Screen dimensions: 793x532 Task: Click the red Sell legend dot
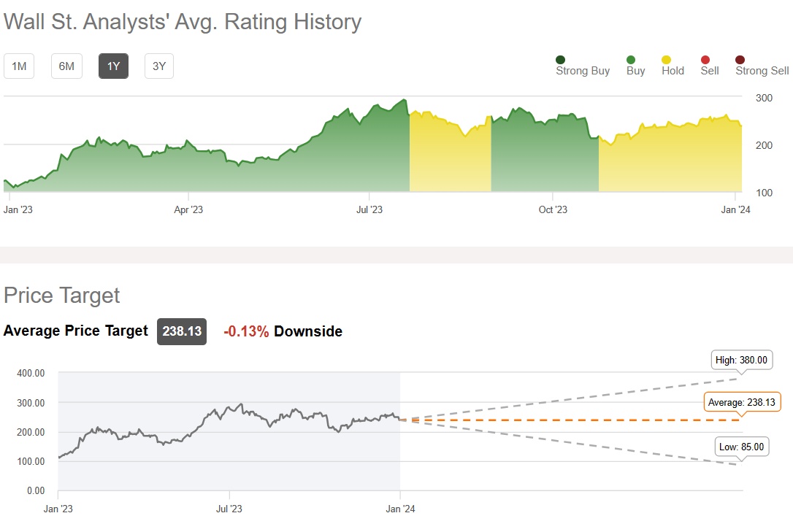click(705, 60)
